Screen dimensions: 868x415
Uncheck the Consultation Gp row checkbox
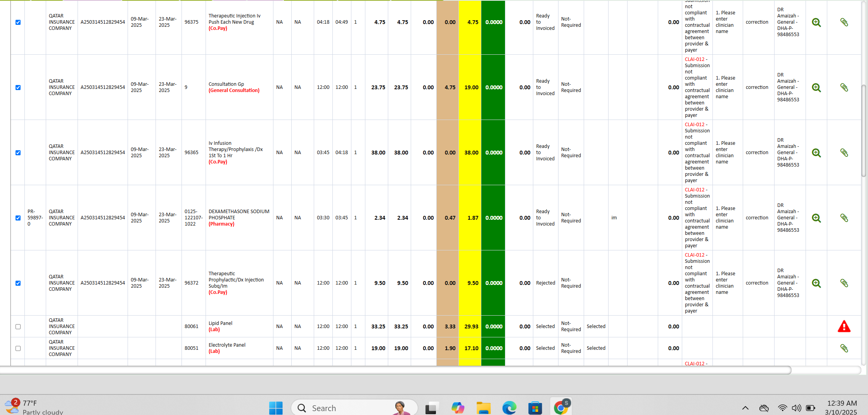18,88
